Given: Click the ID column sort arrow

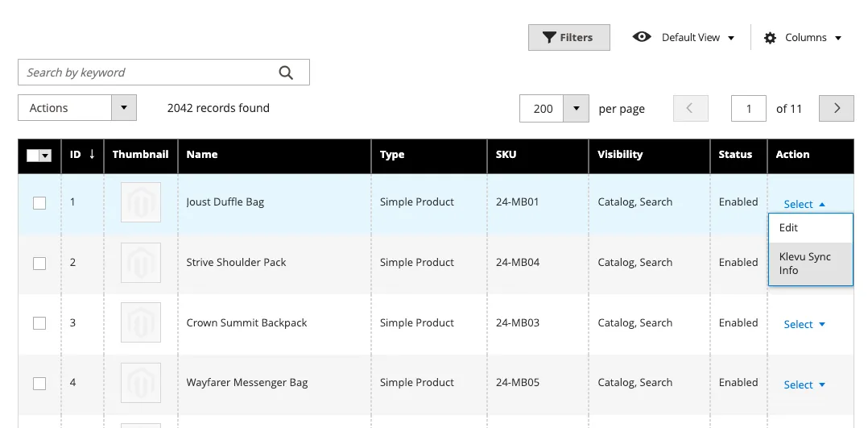Looking at the screenshot, I should pyautogui.click(x=92, y=154).
